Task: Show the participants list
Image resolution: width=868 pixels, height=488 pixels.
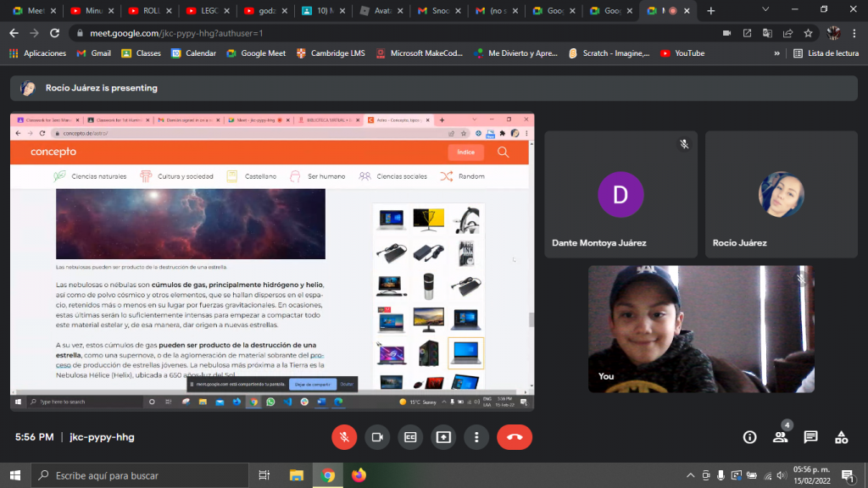Action: pos(780,437)
